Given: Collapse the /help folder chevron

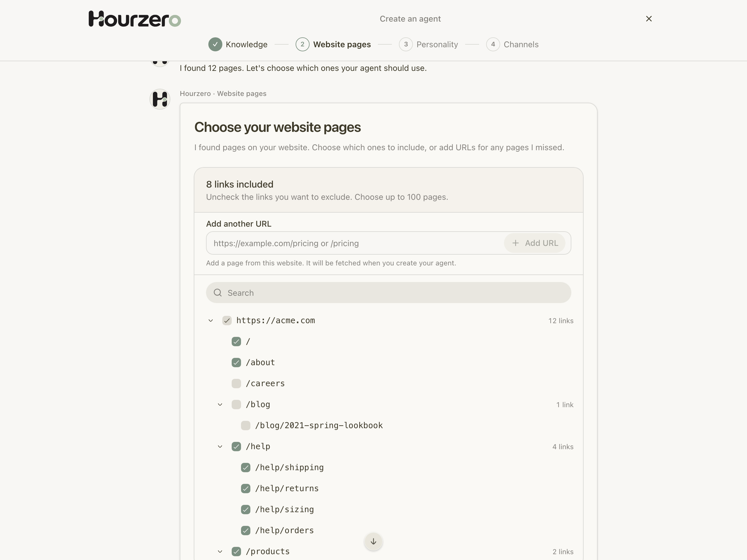Looking at the screenshot, I should [x=220, y=447].
